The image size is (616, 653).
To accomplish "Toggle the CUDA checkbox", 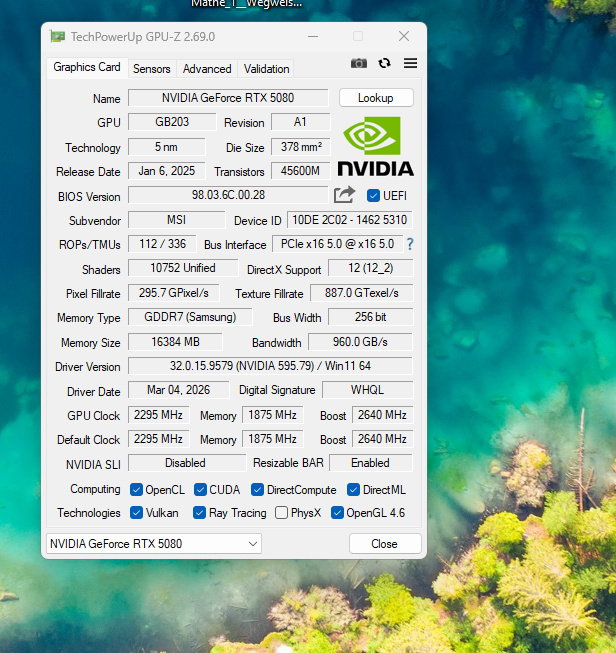I will click(x=200, y=489).
